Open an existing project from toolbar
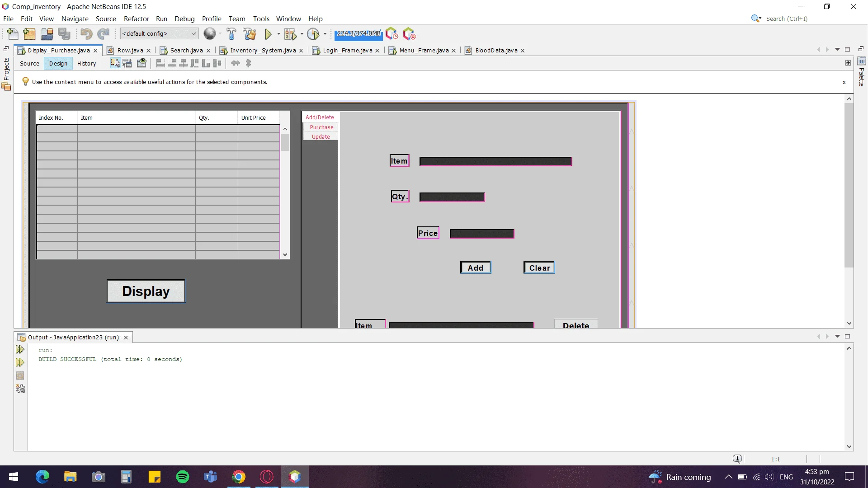This screenshot has height=488, width=868. click(47, 34)
